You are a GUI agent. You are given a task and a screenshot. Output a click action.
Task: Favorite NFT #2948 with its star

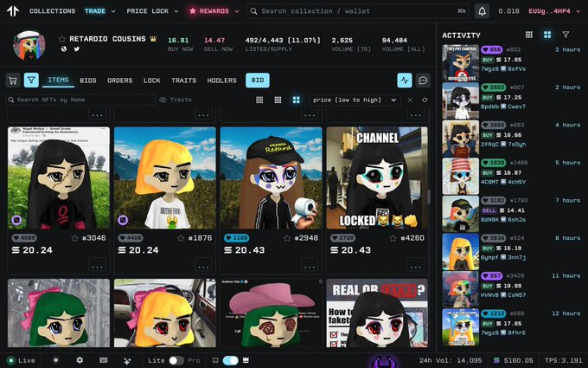click(x=287, y=238)
